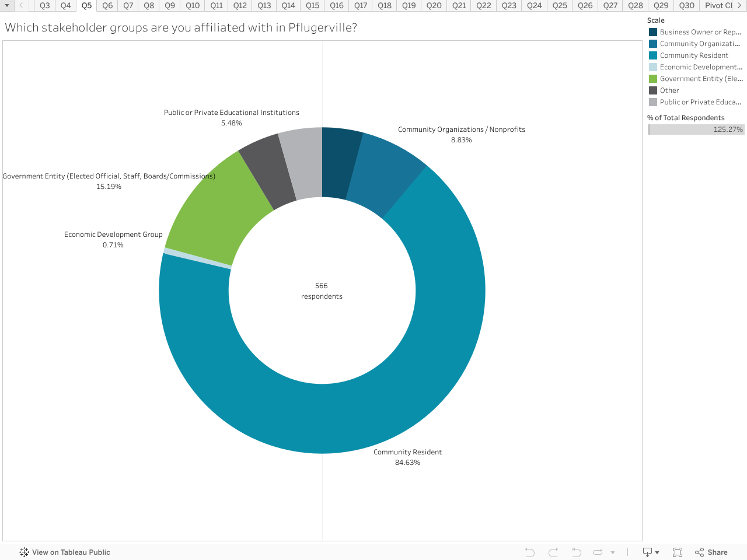Click the Revert icon in bottom toolbar
The height and width of the screenshot is (560, 747).
pyautogui.click(x=576, y=552)
